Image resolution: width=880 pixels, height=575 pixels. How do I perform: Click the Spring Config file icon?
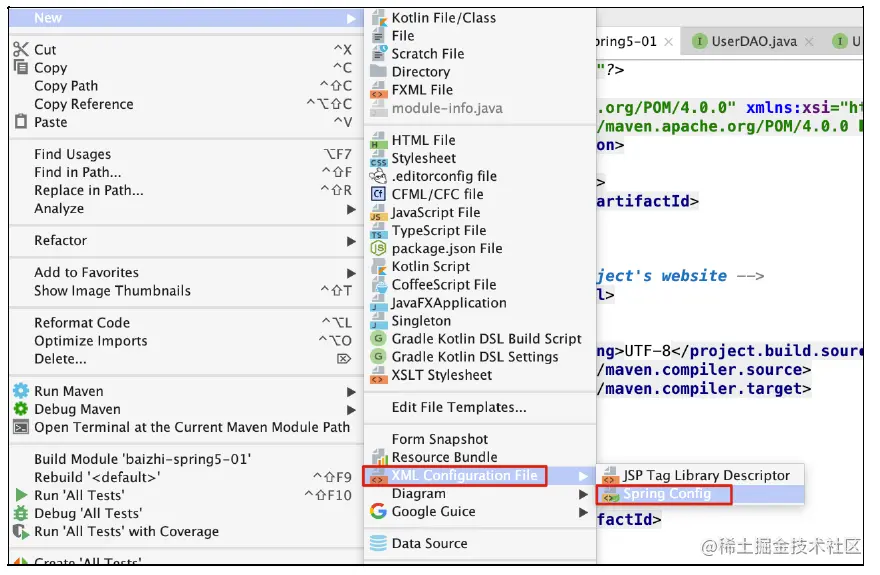[610, 494]
